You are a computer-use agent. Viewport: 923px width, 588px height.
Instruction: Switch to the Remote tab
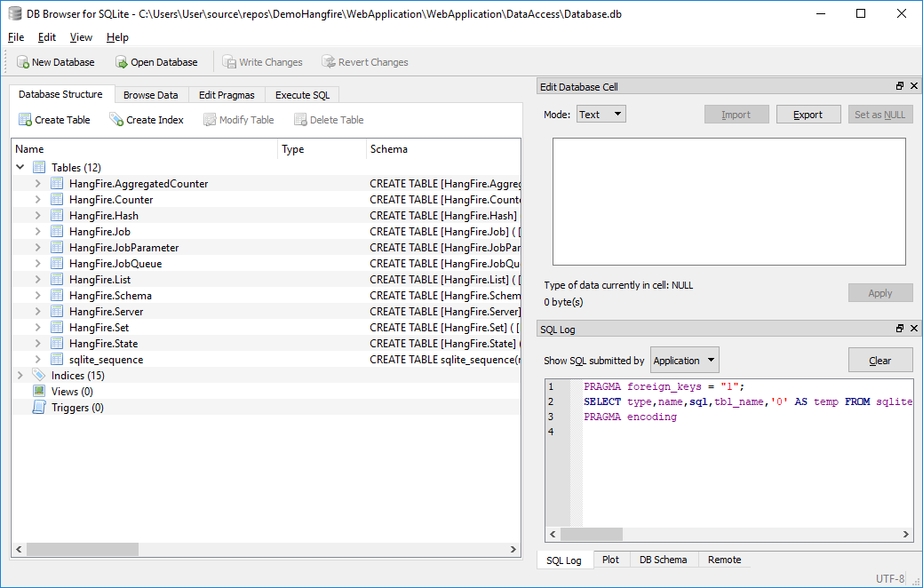pyautogui.click(x=725, y=560)
